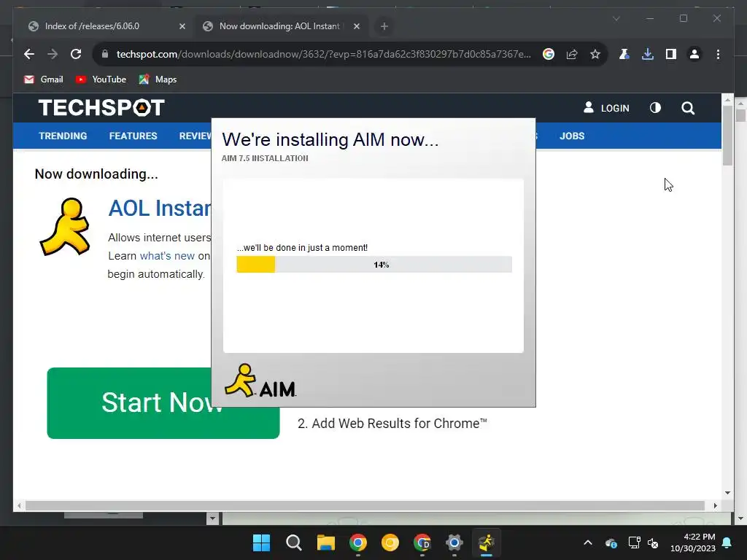Screen dimensions: 747x560
Task: Toggle Chrome side panel
Action: tap(671, 54)
